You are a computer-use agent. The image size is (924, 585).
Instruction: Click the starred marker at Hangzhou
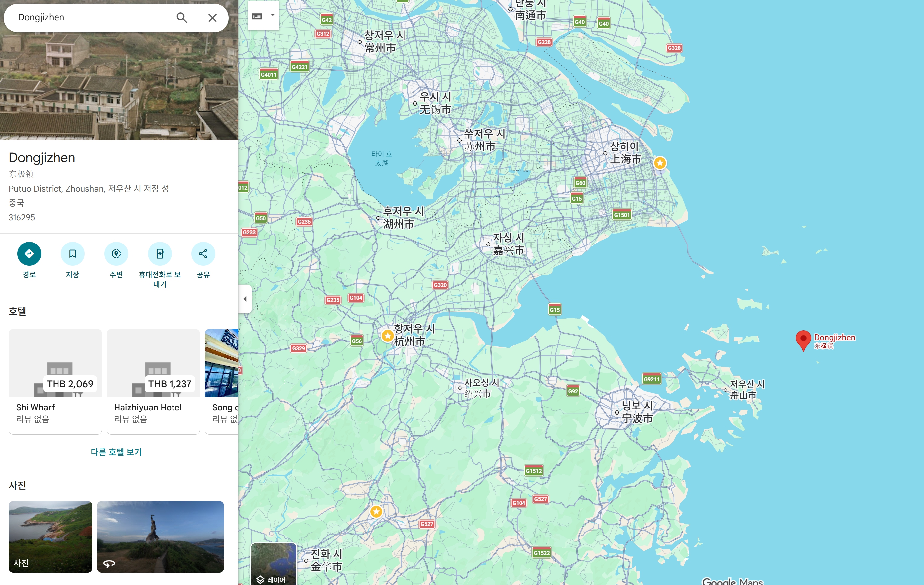388,336
